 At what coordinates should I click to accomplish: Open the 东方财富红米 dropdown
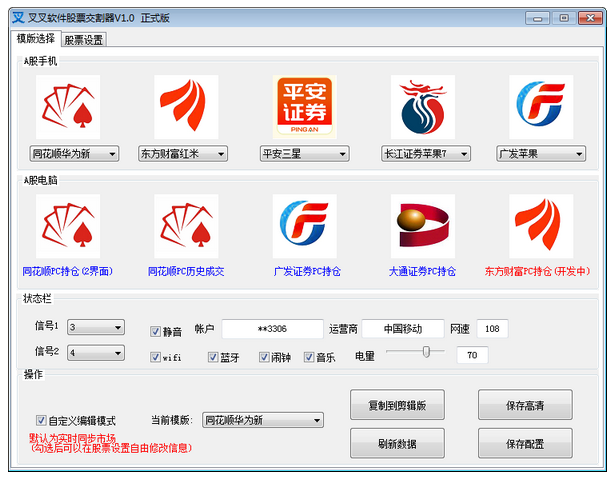pos(183,154)
